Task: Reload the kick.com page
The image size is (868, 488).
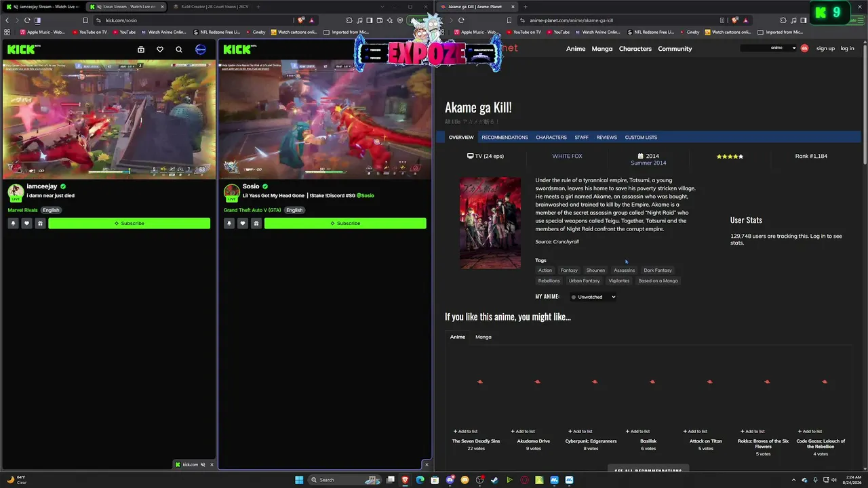Action: pos(27,20)
